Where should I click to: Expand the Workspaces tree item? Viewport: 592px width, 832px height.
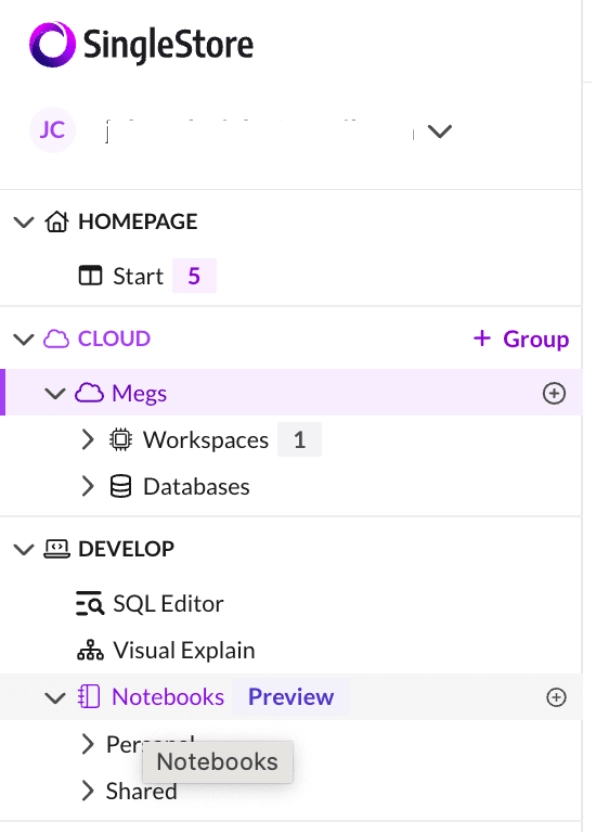pos(88,440)
